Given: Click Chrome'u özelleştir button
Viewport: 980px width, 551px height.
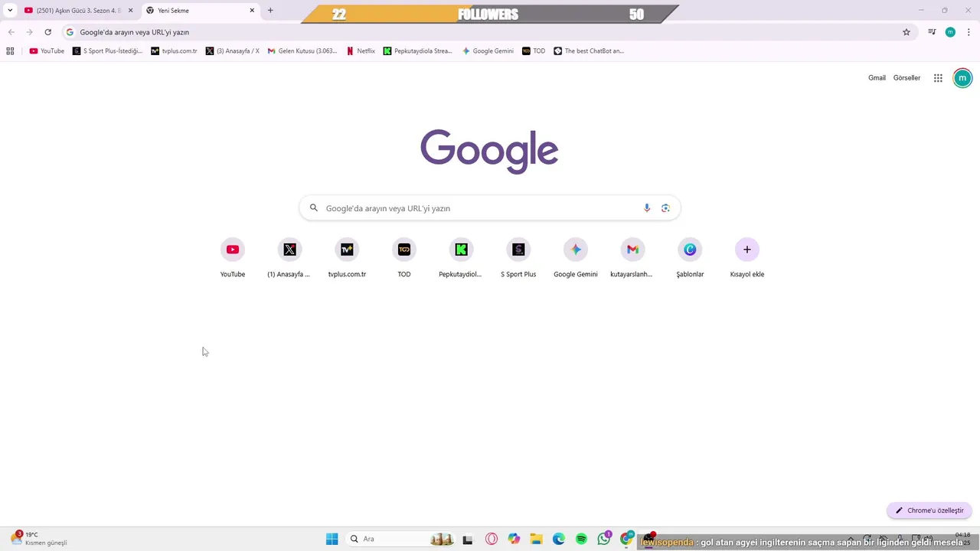Looking at the screenshot, I should (x=929, y=510).
